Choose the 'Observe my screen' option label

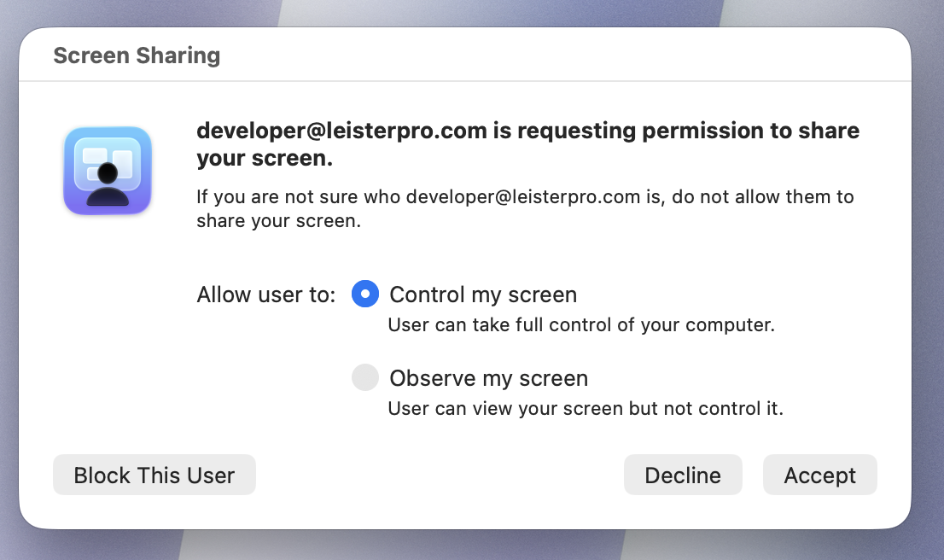pos(489,378)
